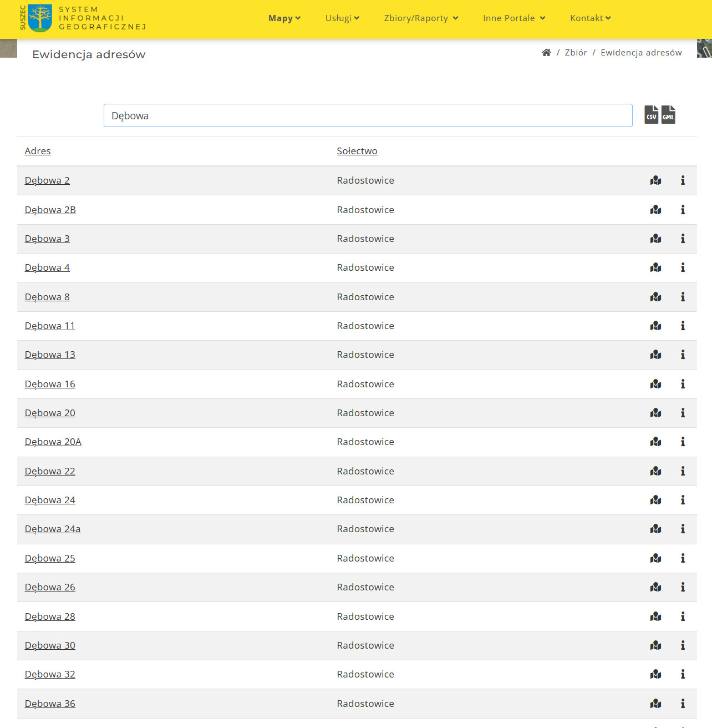Expand the Usługi dropdown menu
The width and height of the screenshot is (712, 728).
click(x=342, y=18)
